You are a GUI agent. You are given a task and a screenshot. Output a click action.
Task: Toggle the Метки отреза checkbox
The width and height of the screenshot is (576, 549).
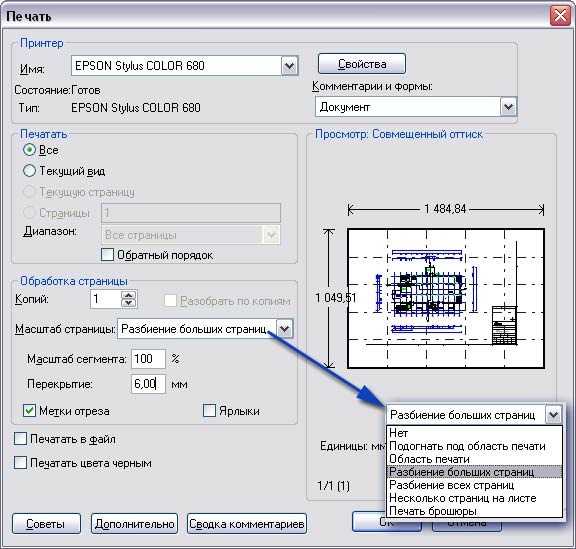click(x=29, y=410)
